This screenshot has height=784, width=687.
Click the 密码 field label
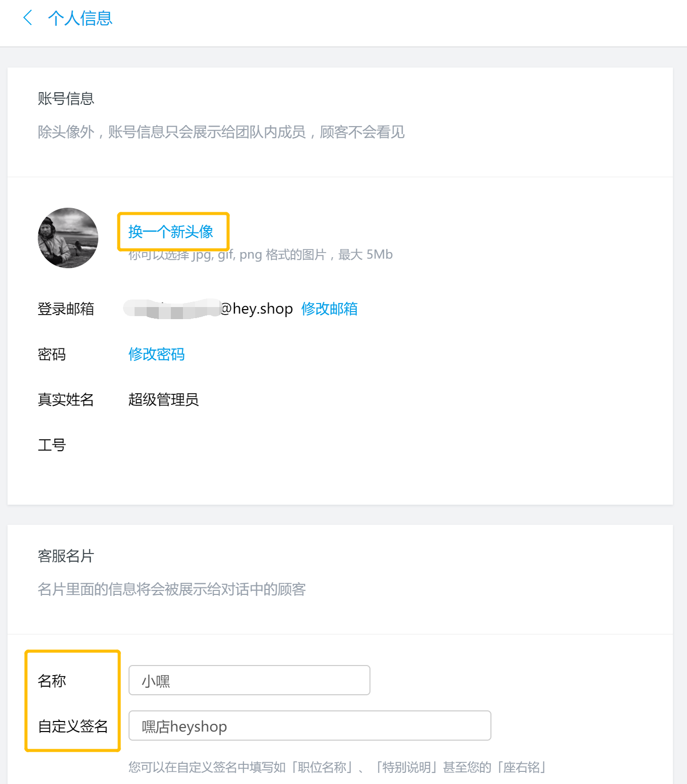(52, 354)
